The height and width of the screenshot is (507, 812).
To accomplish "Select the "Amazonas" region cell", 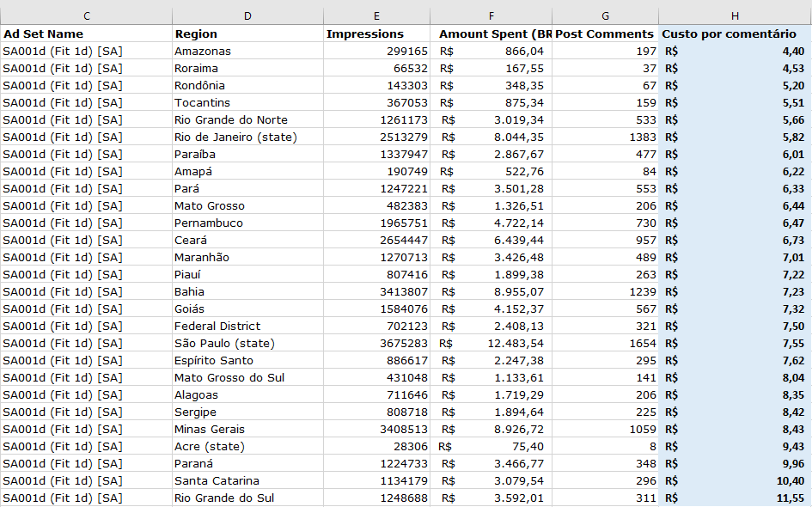I will coord(203,51).
